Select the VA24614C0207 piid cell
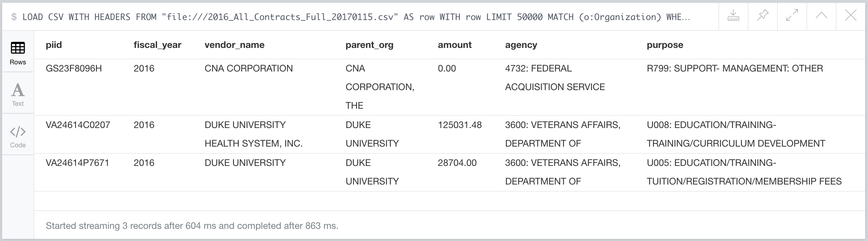The image size is (868, 241). [78, 125]
